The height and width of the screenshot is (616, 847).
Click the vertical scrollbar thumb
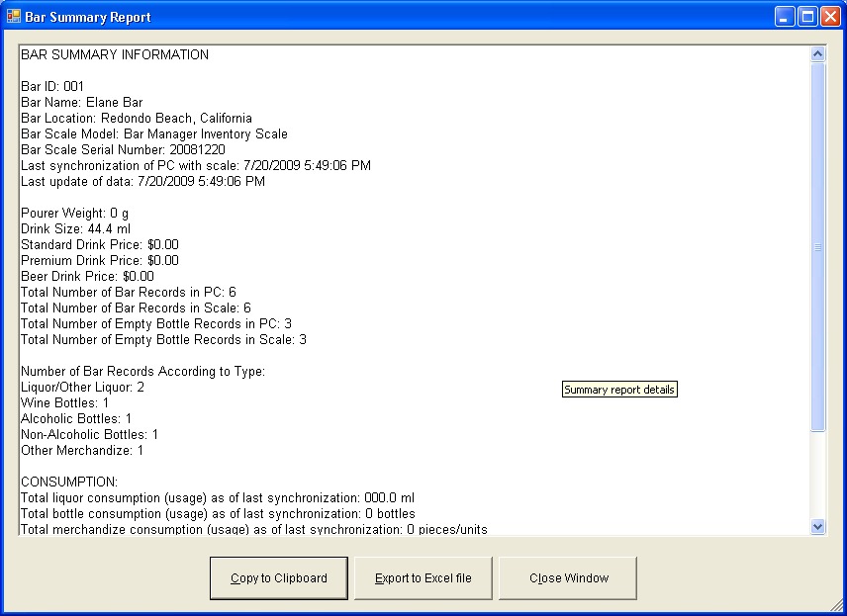(818, 247)
